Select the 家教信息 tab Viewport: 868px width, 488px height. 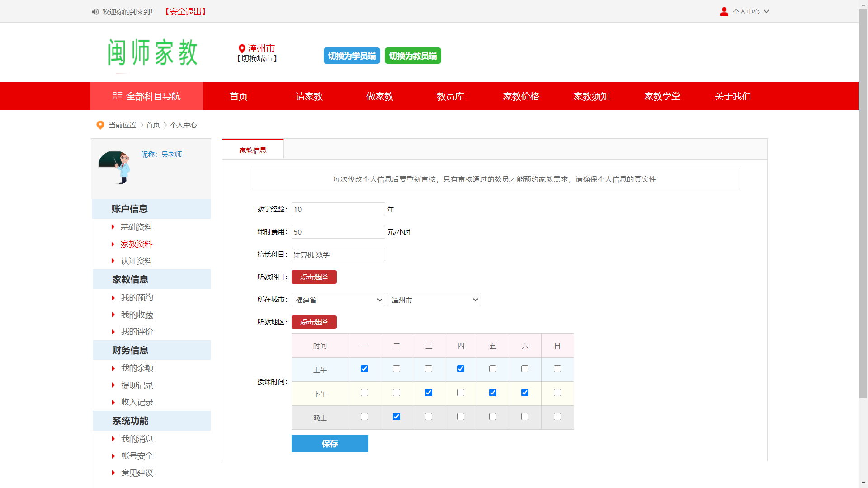253,150
